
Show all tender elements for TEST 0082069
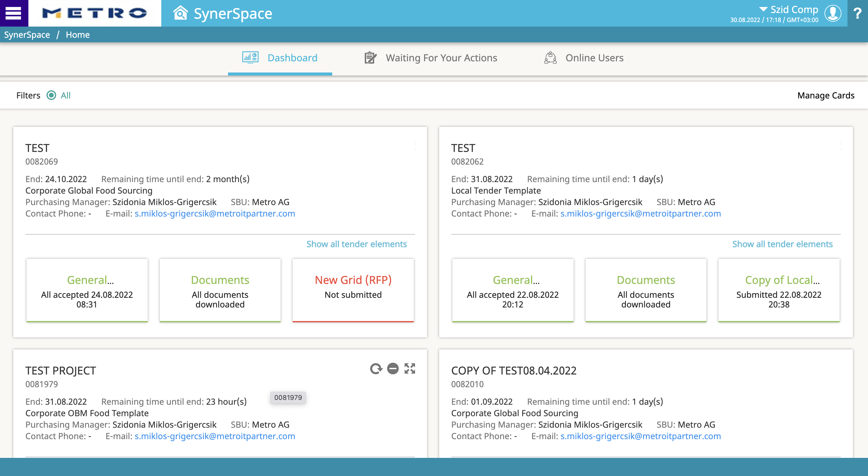coord(356,244)
